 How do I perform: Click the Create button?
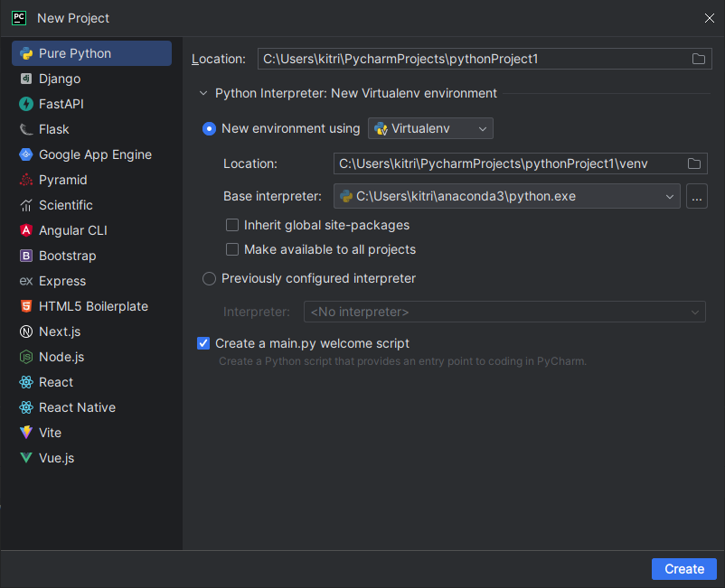click(x=683, y=569)
